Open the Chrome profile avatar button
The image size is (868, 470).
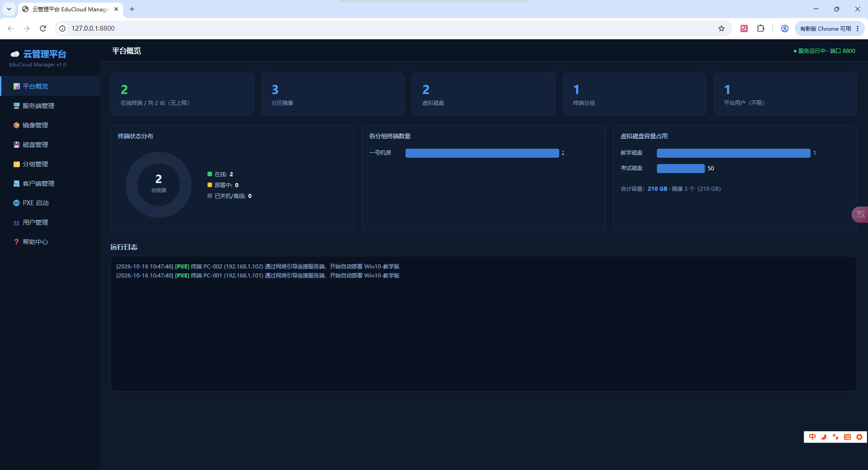785,28
